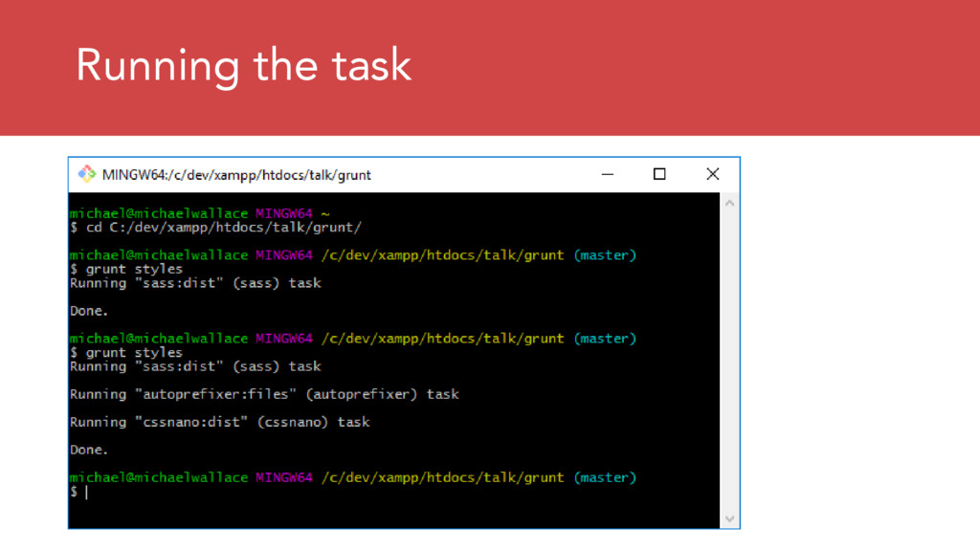Click the 'cd C:/dev/xampp/htdocs/talk/grunt/' command line
Image resolution: width=980 pixels, height=551 pixels.
(215, 228)
